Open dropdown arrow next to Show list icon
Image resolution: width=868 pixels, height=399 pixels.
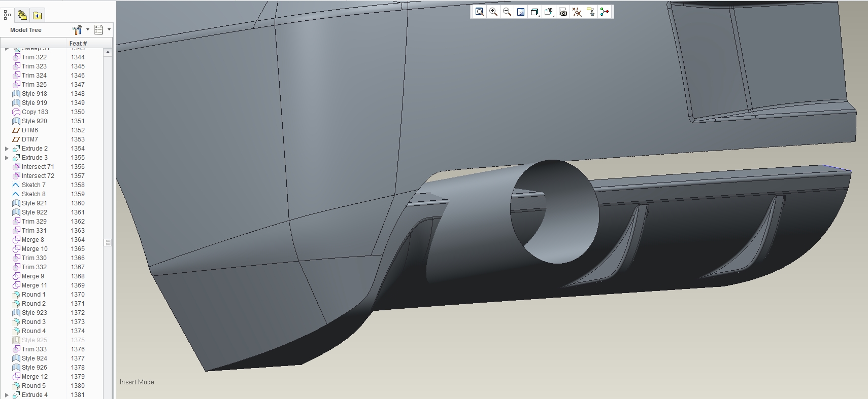109,30
